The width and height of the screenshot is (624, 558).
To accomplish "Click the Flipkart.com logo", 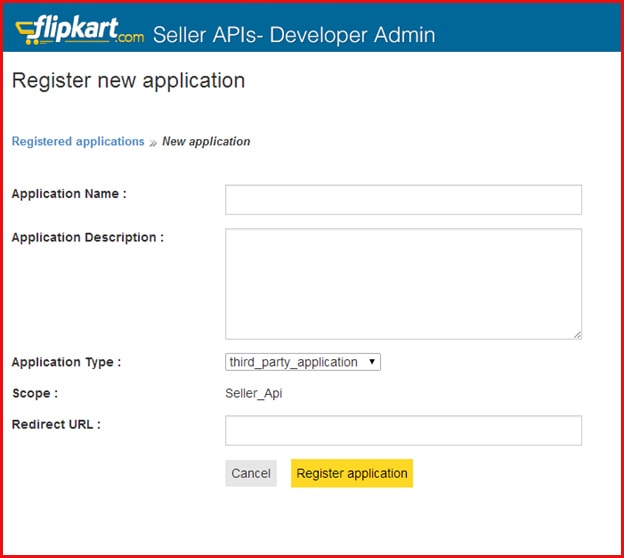I will pos(80,30).
